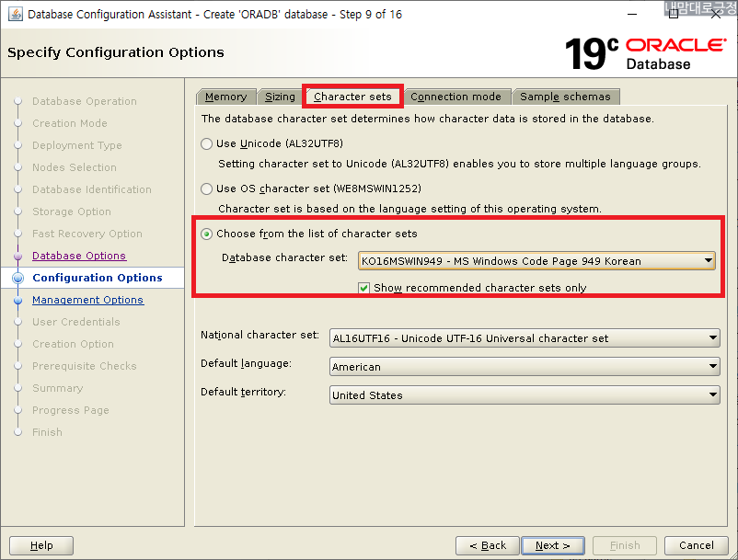
Task: Click the Java application icon in title bar
Action: pos(15,14)
